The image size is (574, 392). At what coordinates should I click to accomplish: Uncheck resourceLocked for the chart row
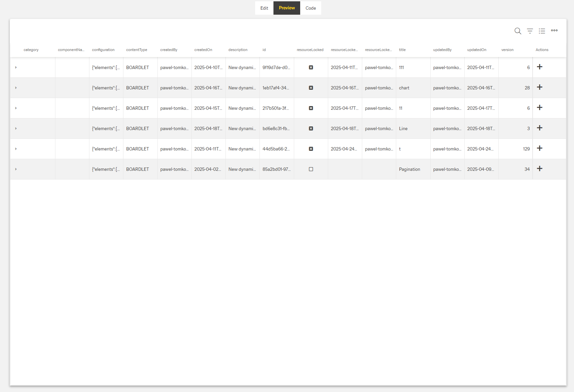coord(311,88)
